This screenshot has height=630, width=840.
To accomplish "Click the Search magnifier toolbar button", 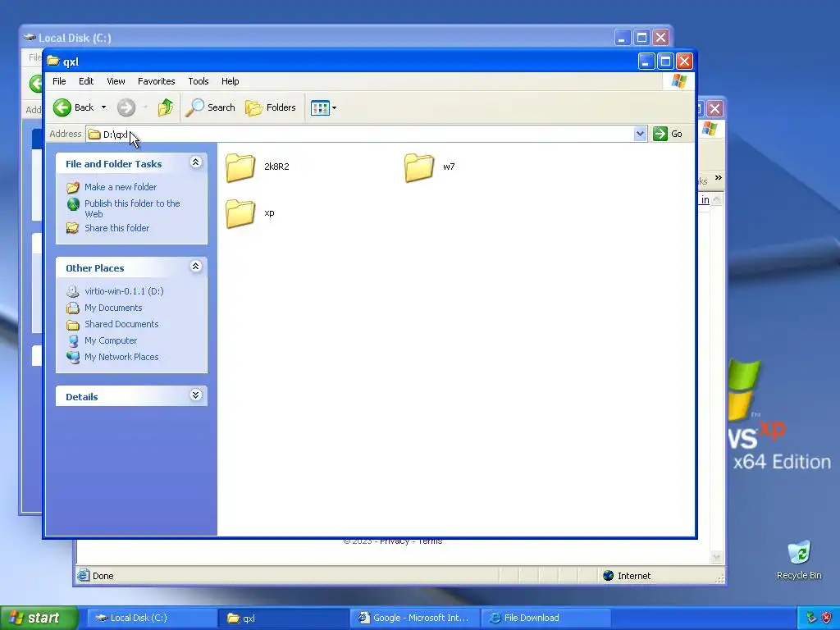I will coord(211,107).
